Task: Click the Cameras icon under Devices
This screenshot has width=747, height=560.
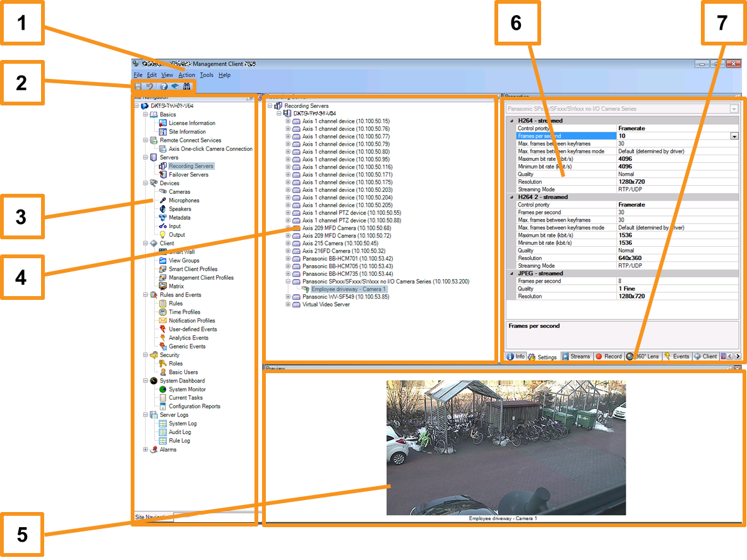Action: (163, 192)
